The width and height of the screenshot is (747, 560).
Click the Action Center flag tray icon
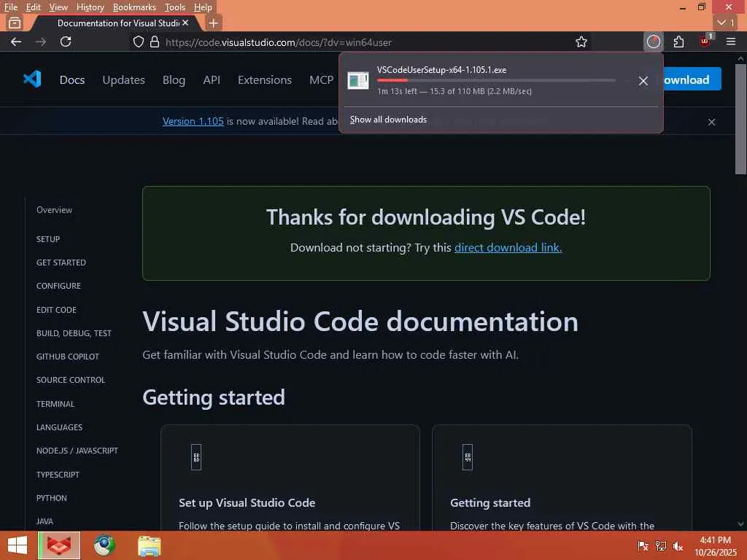tap(643, 545)
